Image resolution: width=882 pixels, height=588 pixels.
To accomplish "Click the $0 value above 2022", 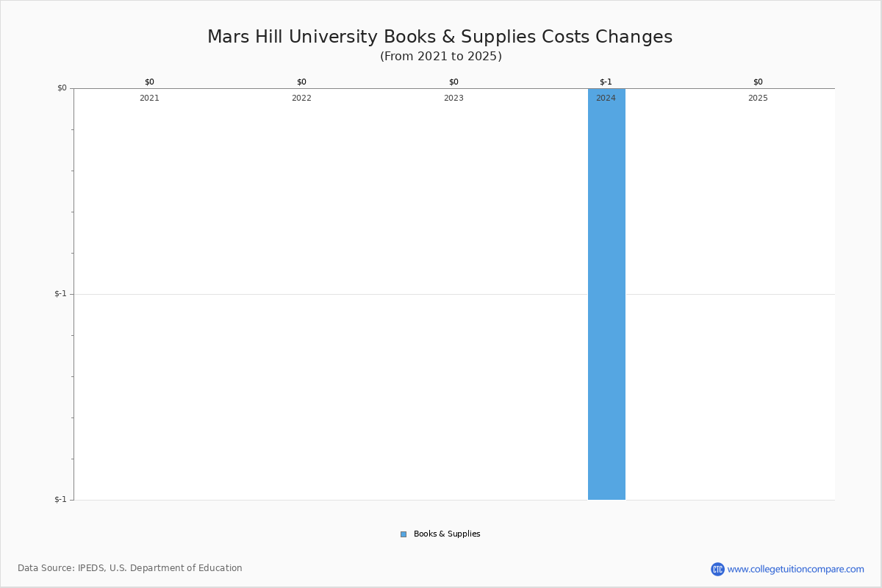I will click(301, 82).
